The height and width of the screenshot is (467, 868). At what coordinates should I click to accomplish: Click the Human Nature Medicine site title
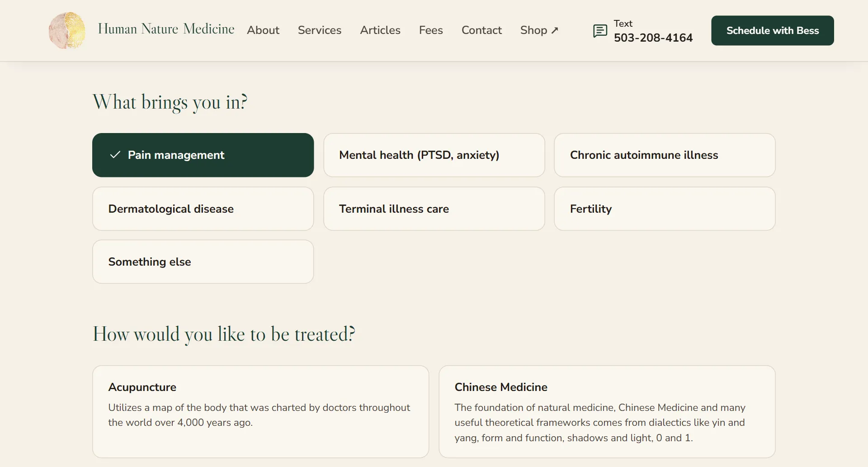[166, 29]
